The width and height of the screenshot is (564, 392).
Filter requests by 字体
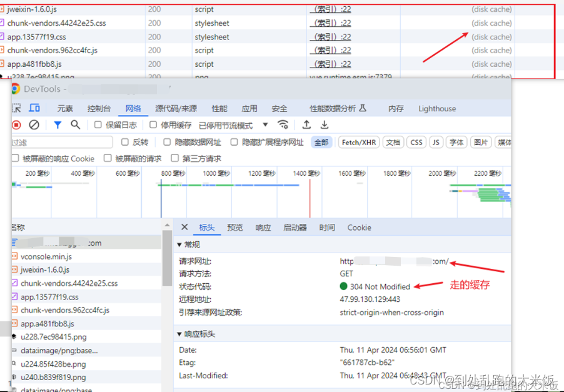(457, 143)
